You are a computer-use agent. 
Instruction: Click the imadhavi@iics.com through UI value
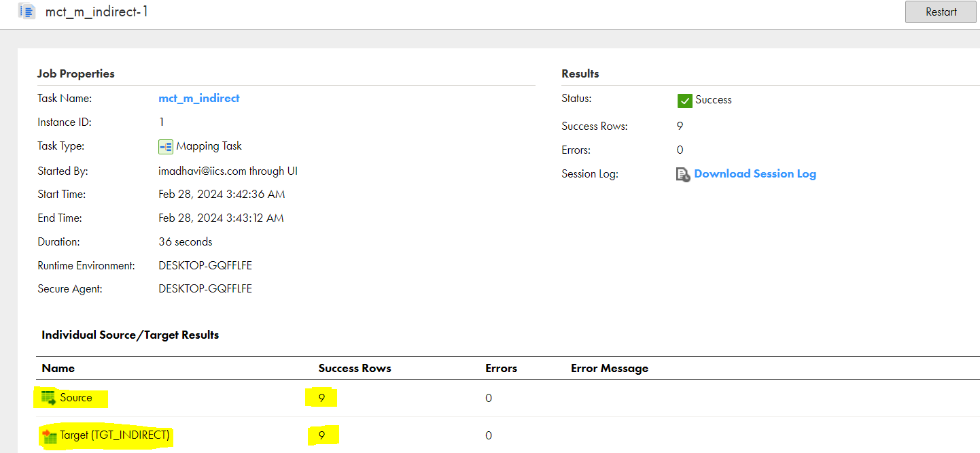228,171
